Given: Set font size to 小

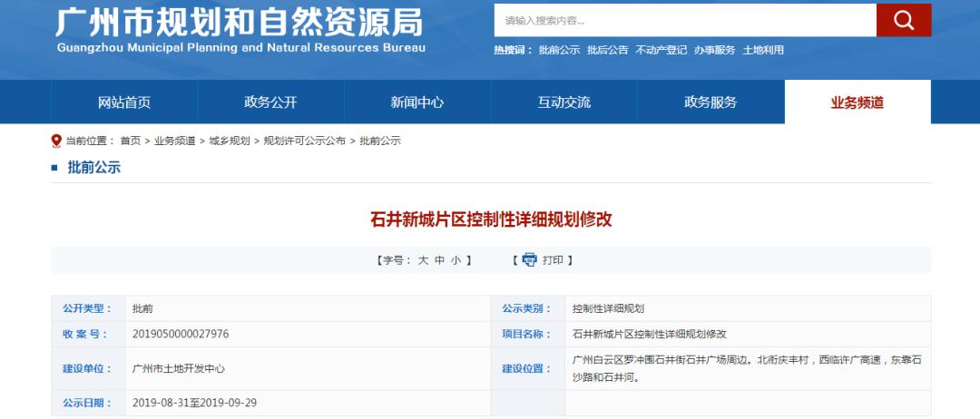Looking at the screenshot, I should click(456, 260).
